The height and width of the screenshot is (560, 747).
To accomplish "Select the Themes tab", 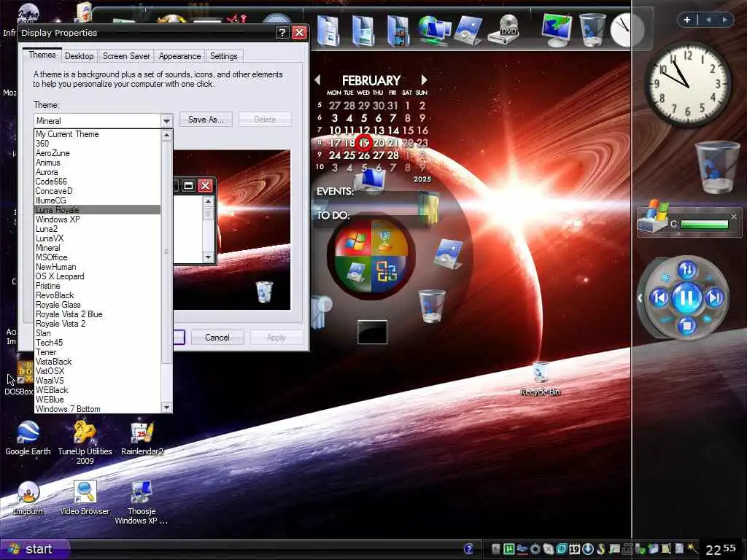I will [42, 55].
